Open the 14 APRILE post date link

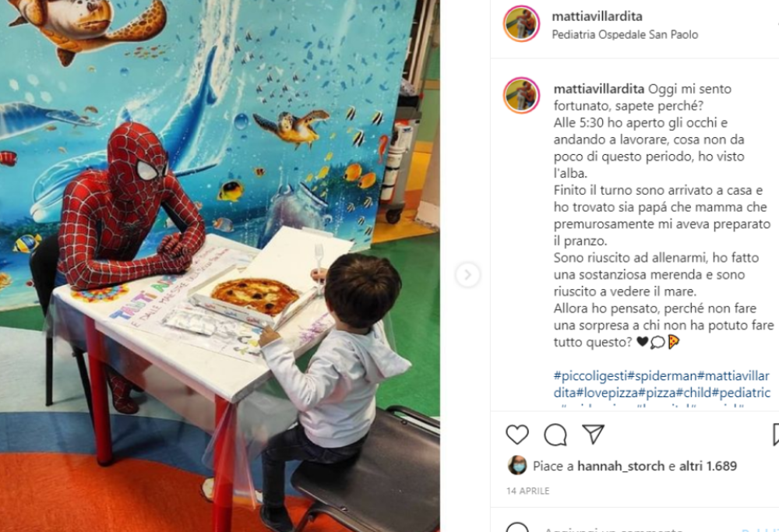click(x=527, y=491)
